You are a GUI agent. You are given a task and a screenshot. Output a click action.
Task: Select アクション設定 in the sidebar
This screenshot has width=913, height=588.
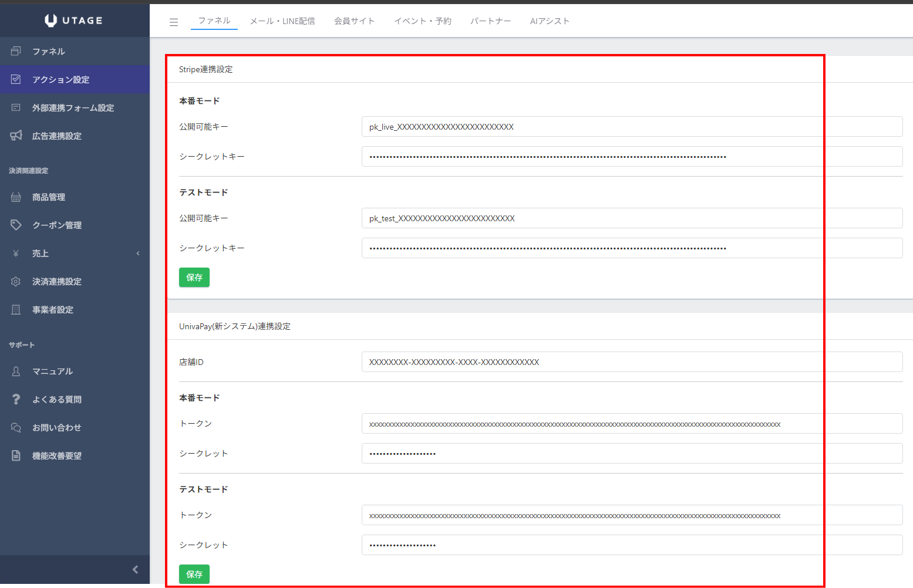pos(75,79)
